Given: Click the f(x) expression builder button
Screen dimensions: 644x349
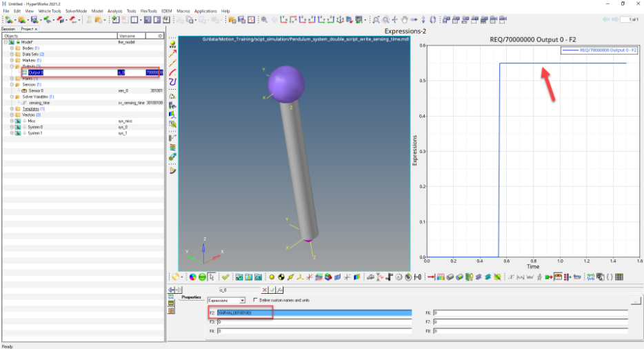Looking at the screenshot, I should pos(280,290).
